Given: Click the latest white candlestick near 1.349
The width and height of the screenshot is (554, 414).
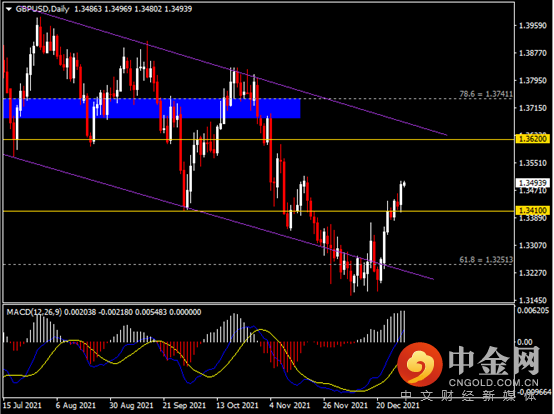Looking at the screenshot, I should click(401, 196).
